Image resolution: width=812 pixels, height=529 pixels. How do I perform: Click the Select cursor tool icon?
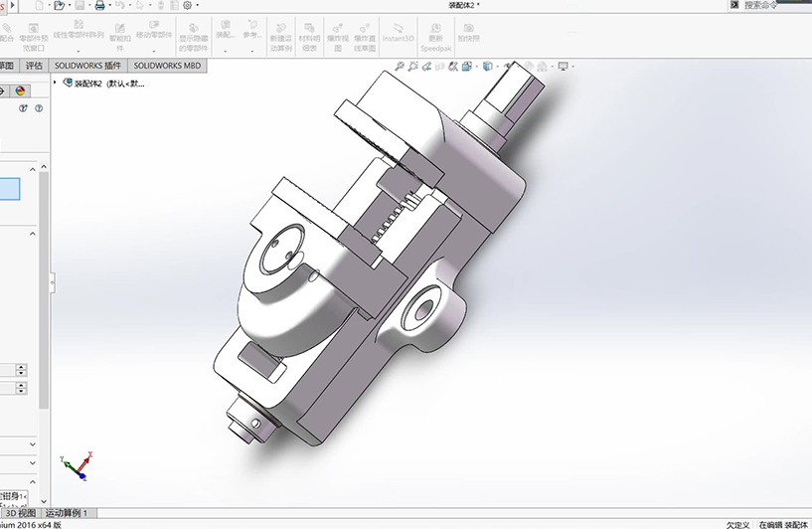tap(140, 5)
